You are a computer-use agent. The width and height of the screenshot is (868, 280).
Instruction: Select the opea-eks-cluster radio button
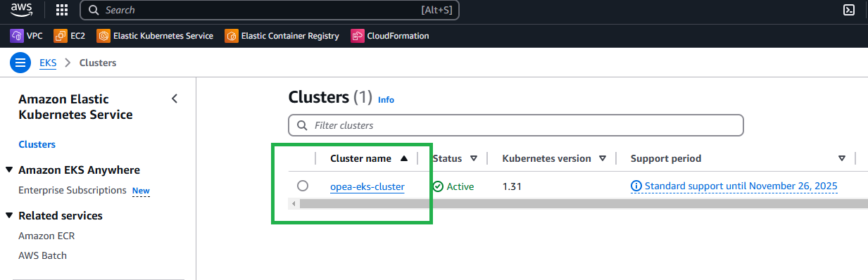pos(303,186)
